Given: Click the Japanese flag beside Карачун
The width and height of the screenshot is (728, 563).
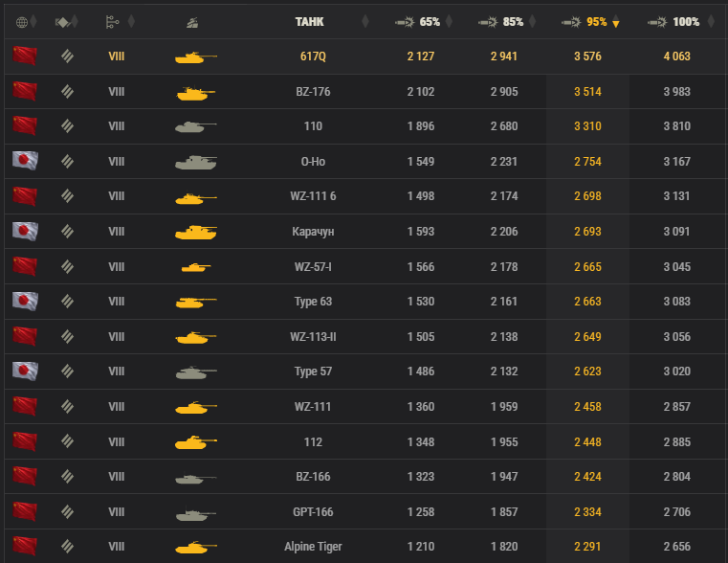Looking at the screenshot, I should coord(25,231).
